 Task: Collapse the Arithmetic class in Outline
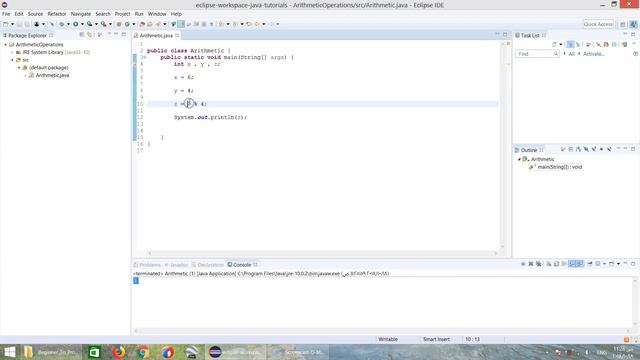click(519, 159)
